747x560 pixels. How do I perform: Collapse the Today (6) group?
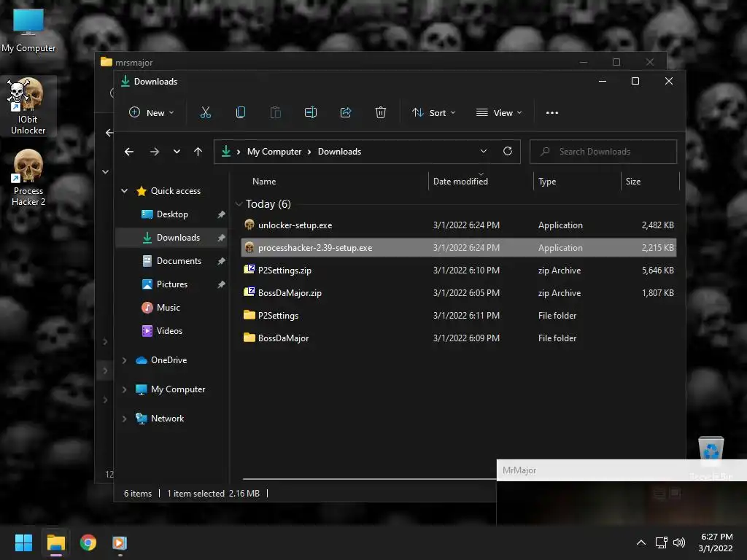[x=239, y=204]
